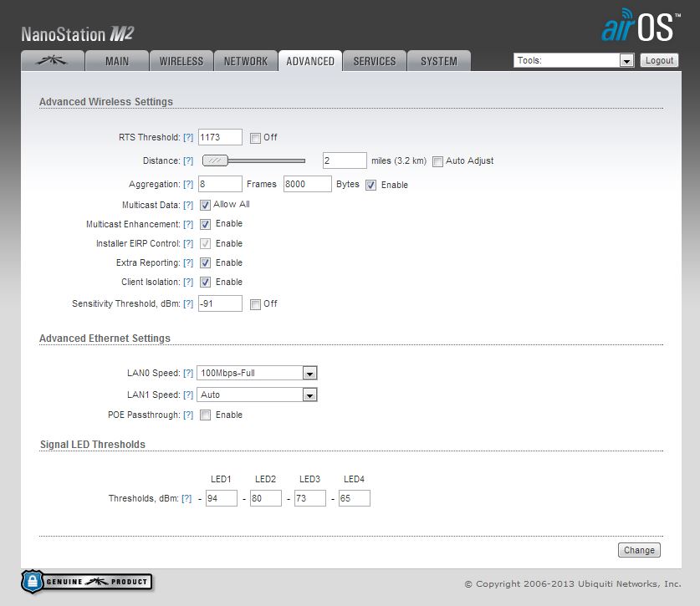Open Sensitivity Threshold help [?]
Viewport: 700px width, 606px height.
(x=188, y=304)
